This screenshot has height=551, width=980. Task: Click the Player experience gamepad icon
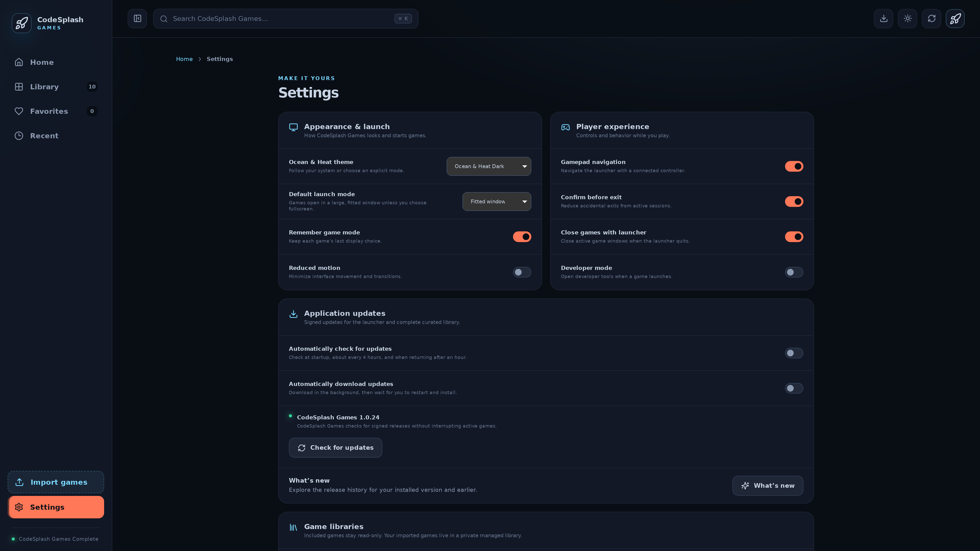565,127
